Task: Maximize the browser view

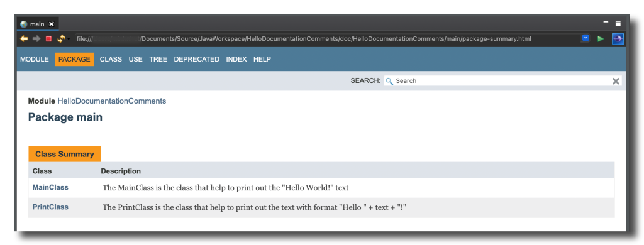Action: click(x=618, y=23)
